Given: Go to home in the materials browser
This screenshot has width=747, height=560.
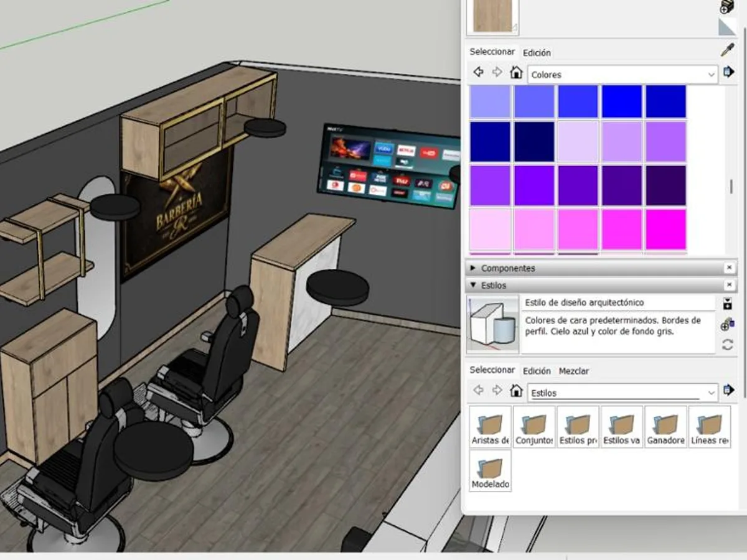Looking at the screenshot, I should (516, 73).
